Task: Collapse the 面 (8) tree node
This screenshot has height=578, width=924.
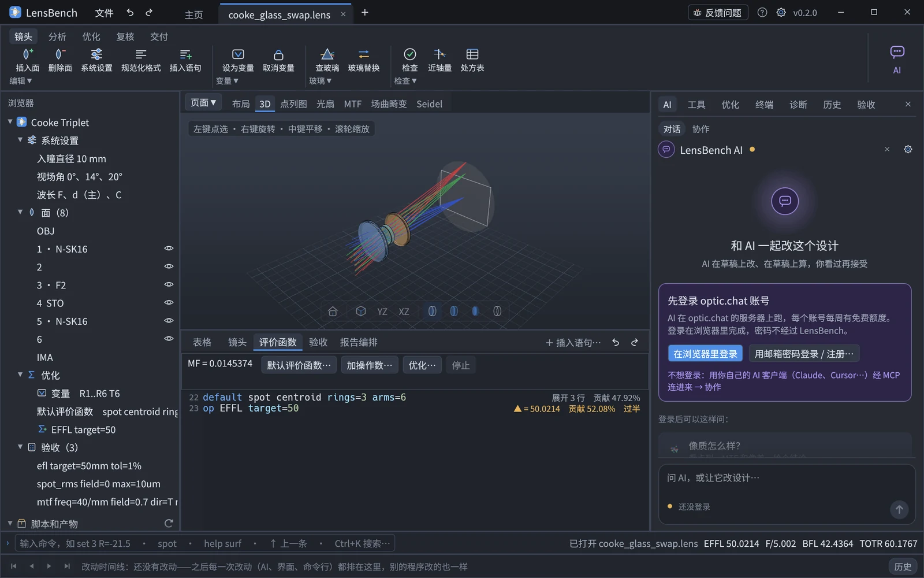Action: click(x=20, y=212)
